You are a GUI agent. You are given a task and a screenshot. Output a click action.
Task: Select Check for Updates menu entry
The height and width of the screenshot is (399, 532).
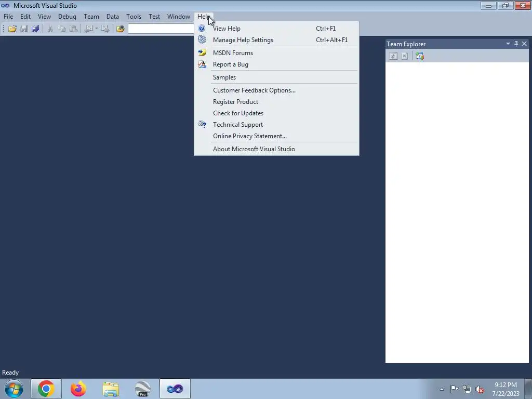276,113
